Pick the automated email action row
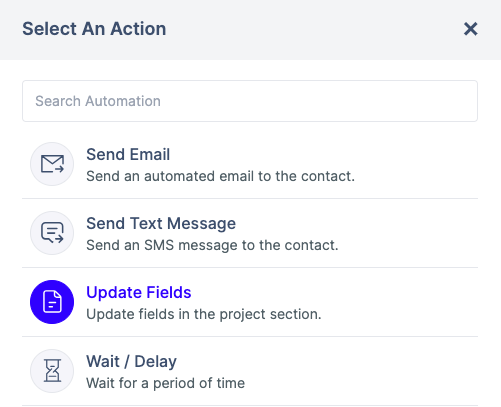501x407 pixels. point(250,164)
